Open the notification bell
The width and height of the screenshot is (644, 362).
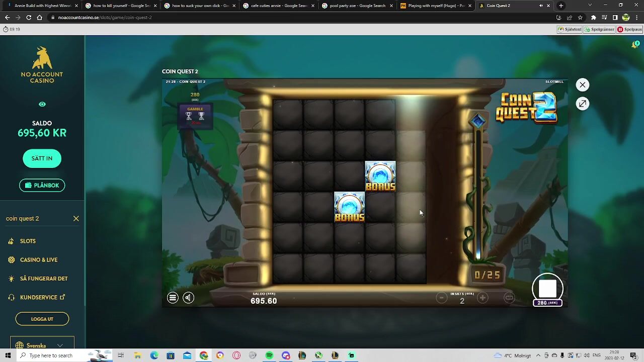point(635,45)
